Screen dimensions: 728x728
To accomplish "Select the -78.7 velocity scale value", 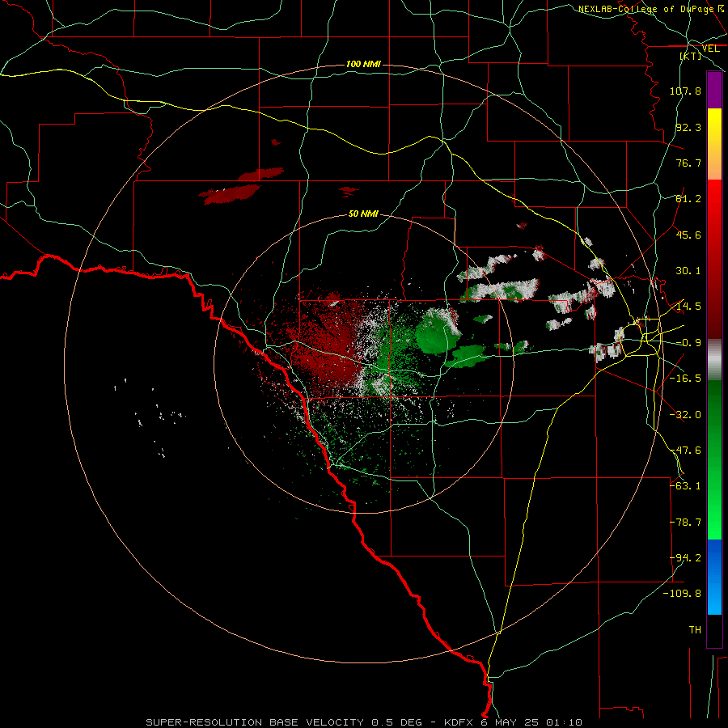I will [x=685, y=523].
